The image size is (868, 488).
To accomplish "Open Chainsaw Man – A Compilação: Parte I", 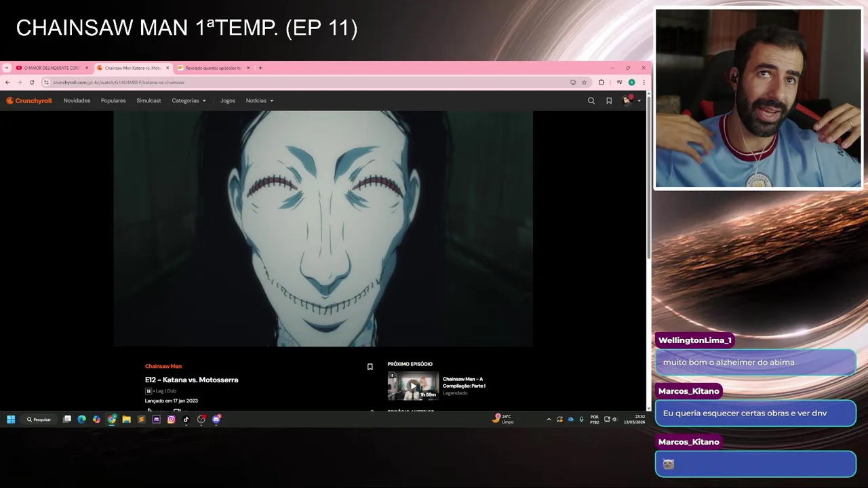I will [464, 382].
